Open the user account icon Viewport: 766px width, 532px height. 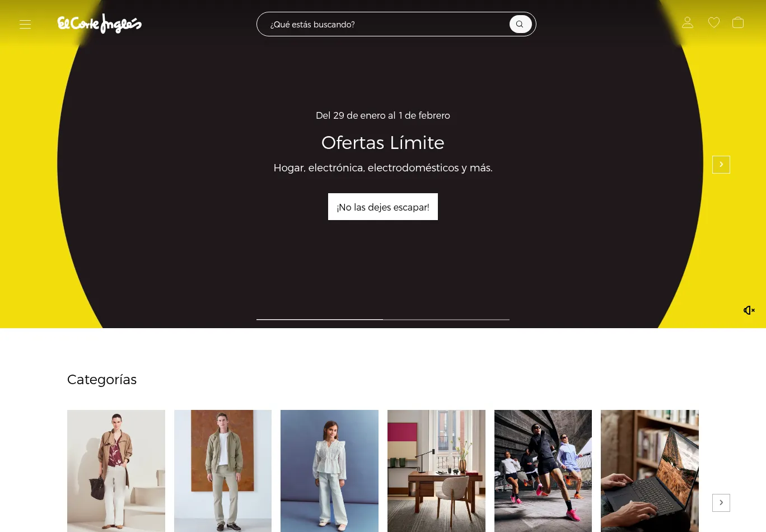[688, 22]
